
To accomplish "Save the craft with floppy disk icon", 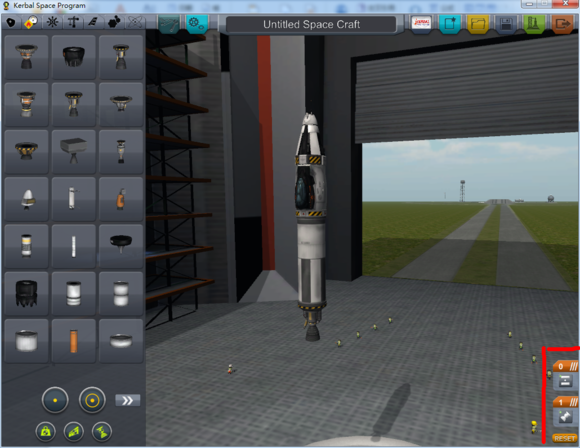I will point(506,24).
